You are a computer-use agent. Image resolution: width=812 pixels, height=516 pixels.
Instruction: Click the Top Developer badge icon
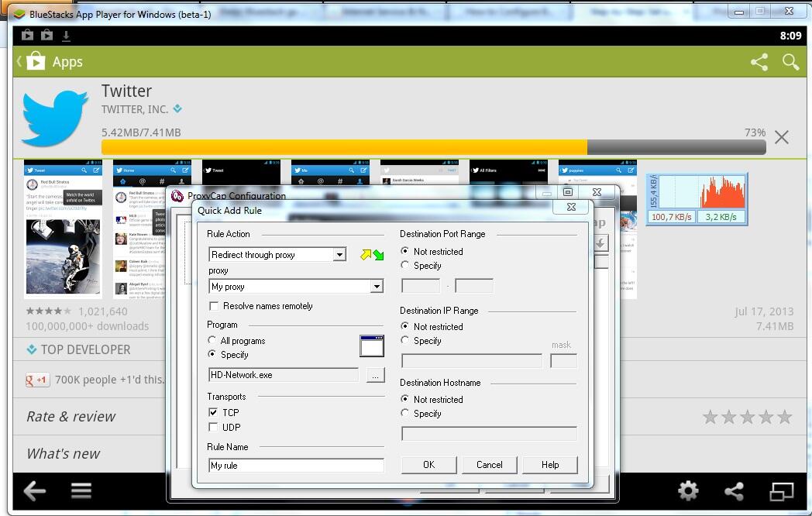[x=32, y=349]
